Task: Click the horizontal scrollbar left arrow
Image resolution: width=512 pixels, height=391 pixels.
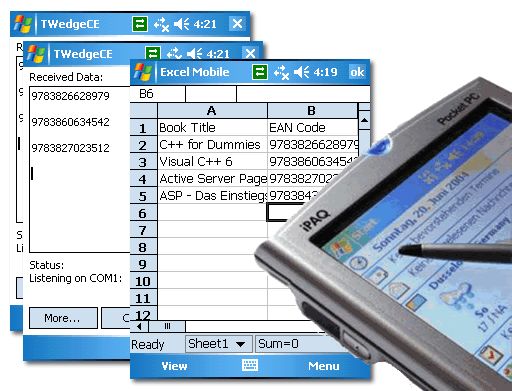Action: click(139, 326)
